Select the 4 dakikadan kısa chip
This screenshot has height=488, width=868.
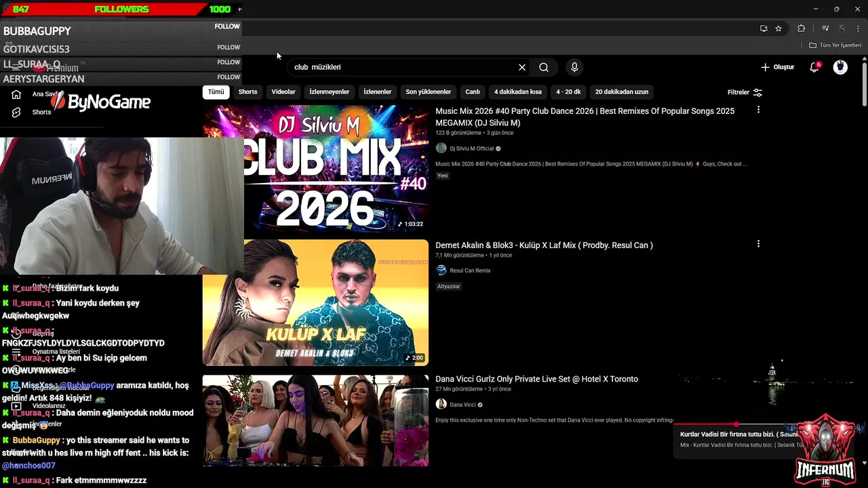pyautogui.click(x=518, y=92)
